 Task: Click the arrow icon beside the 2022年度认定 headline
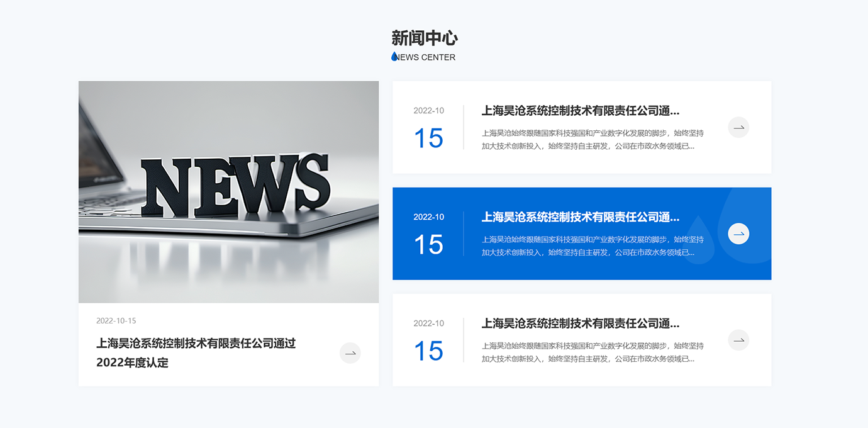point(350,353)
